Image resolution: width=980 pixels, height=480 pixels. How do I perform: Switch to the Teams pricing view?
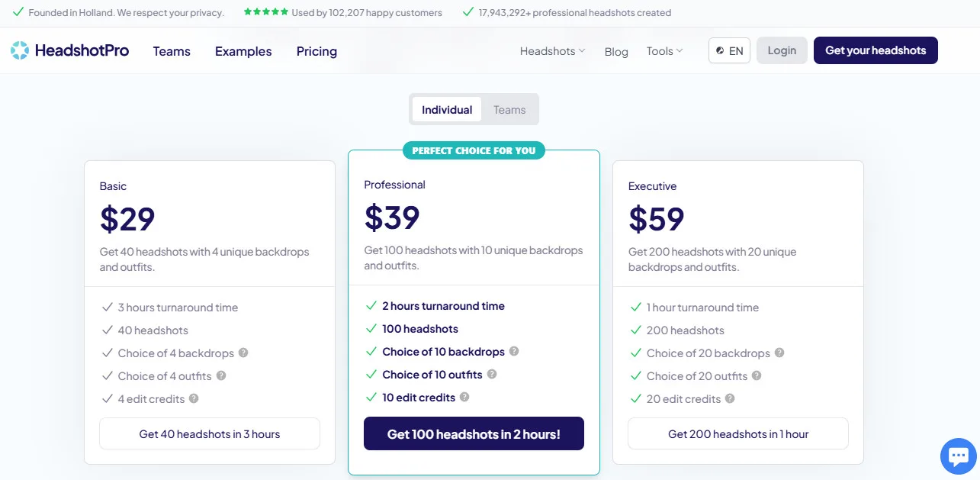(x=509, y=109)
